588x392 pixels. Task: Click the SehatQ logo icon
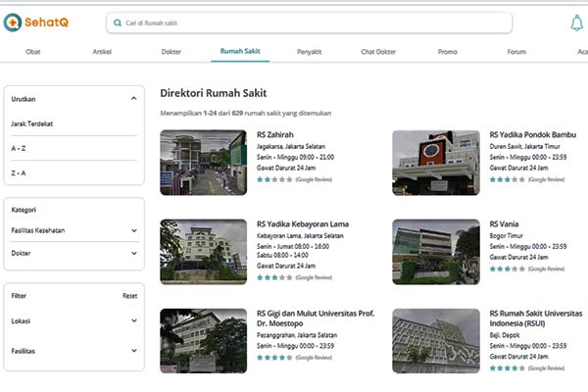point(13,23)
